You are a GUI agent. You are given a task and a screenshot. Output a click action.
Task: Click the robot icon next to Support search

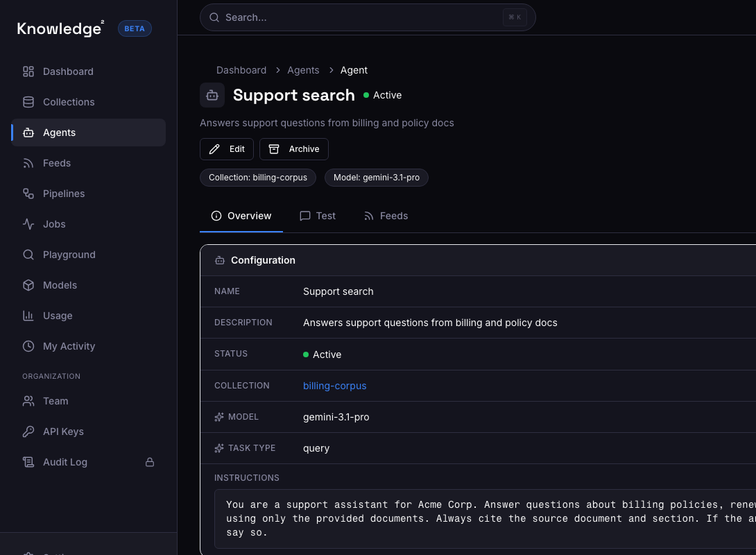[x=212, y=94]
